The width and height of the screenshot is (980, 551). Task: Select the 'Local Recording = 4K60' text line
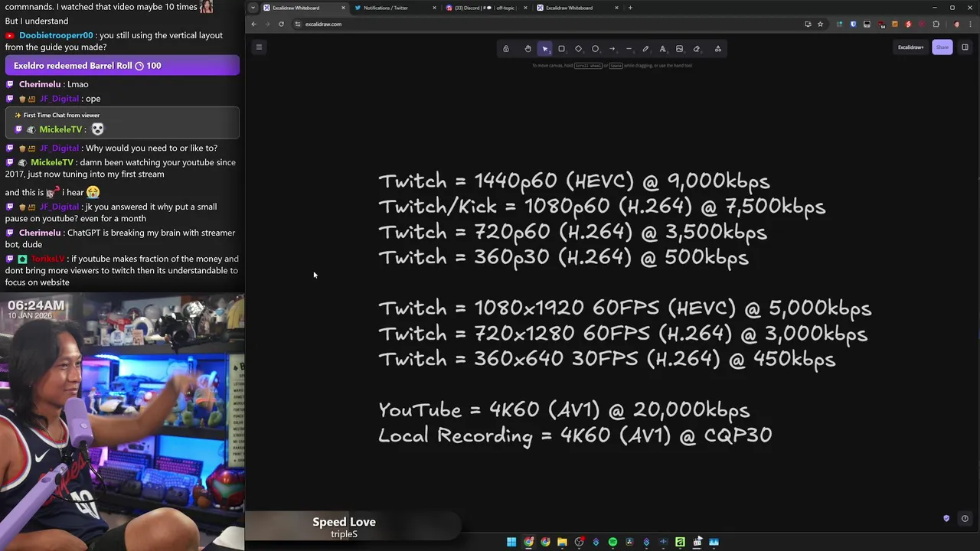coord(575,435)
